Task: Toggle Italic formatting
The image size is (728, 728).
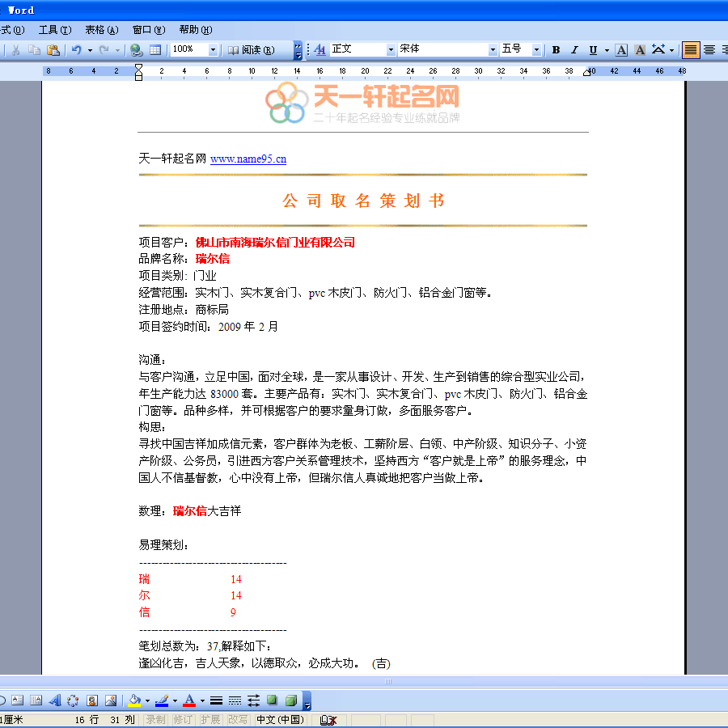Action: click(574, 49)
